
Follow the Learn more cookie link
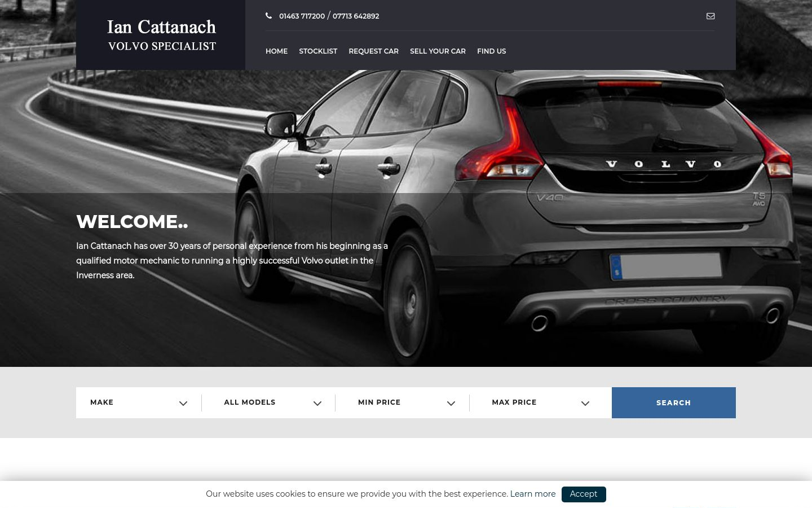[x=533, y=494]
